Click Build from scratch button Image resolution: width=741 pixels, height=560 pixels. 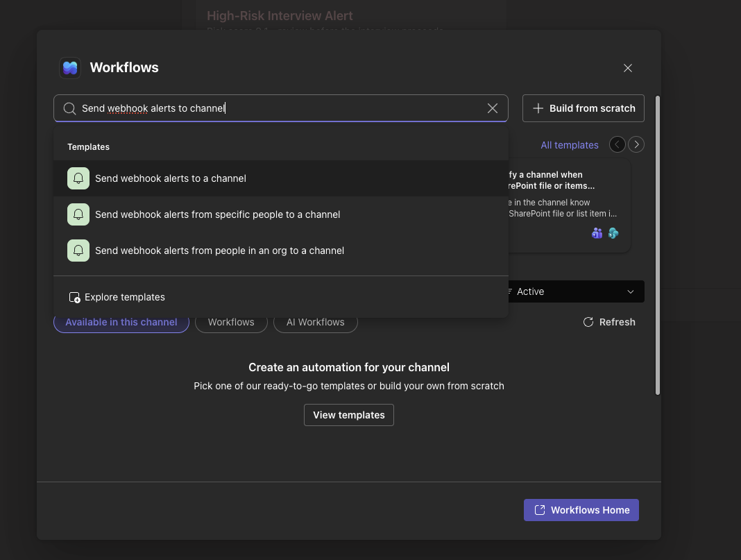[584, 108]
